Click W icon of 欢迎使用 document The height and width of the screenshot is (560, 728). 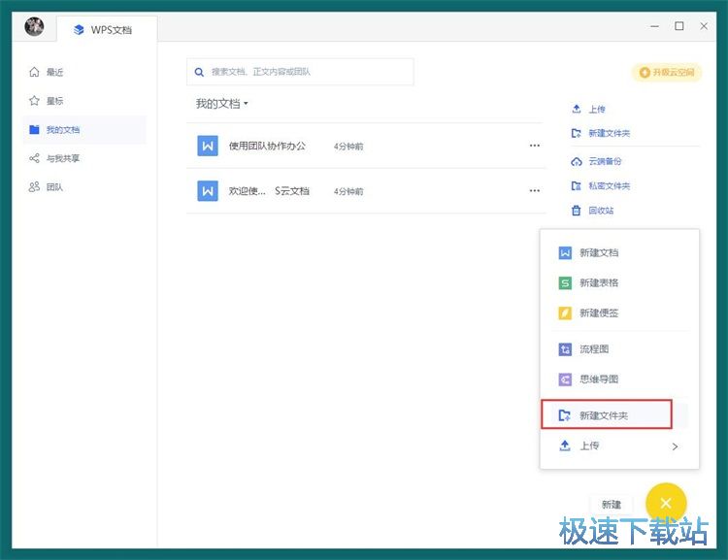(208, 191)
